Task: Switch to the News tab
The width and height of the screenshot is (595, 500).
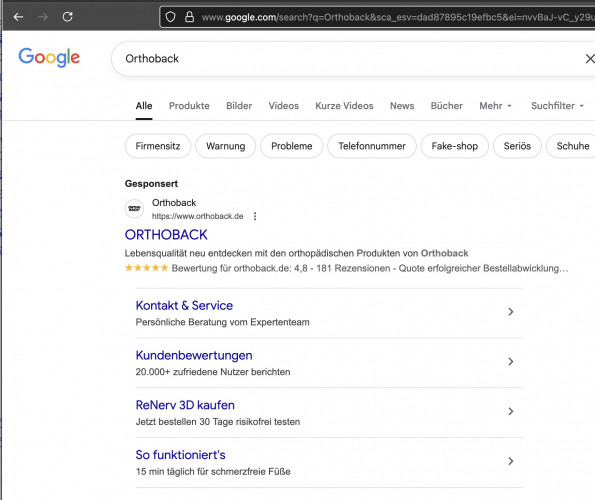Action: 402,106
